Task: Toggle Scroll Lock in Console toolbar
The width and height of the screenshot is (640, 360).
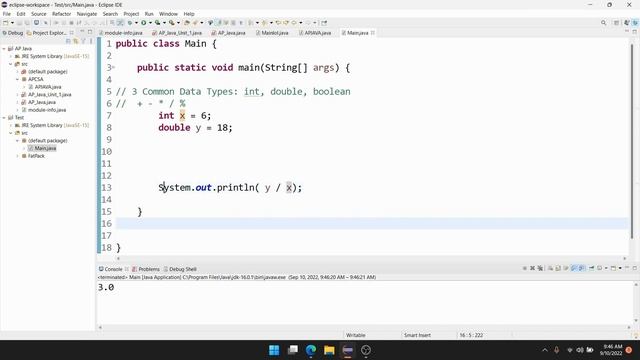Action: tap(558, 268)
